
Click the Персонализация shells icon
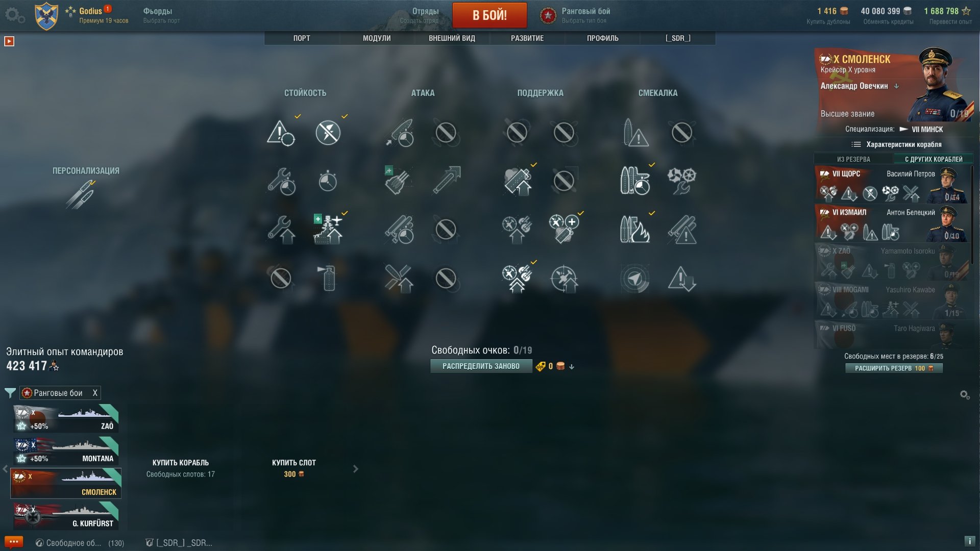(x=80, y=195)
